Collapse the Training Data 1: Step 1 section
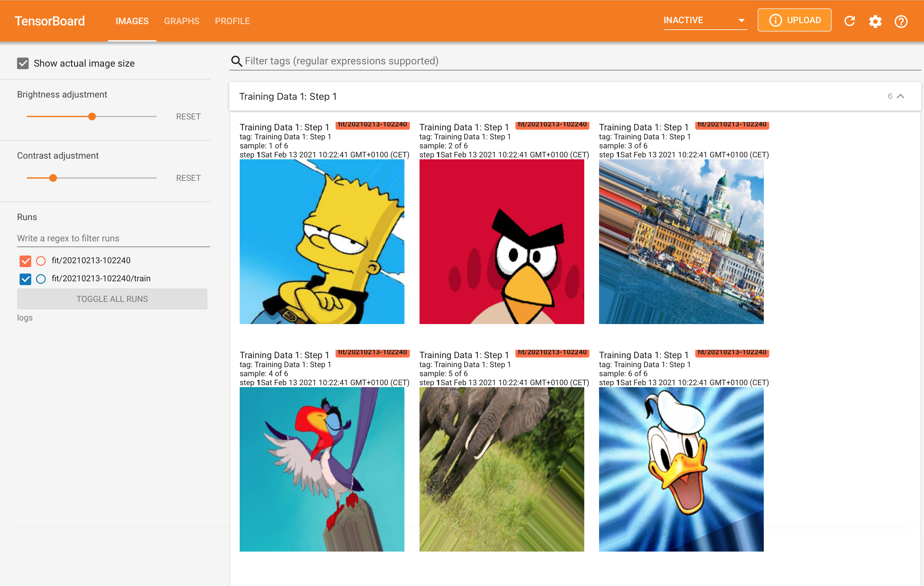The image size is (924, 586). 900,96
